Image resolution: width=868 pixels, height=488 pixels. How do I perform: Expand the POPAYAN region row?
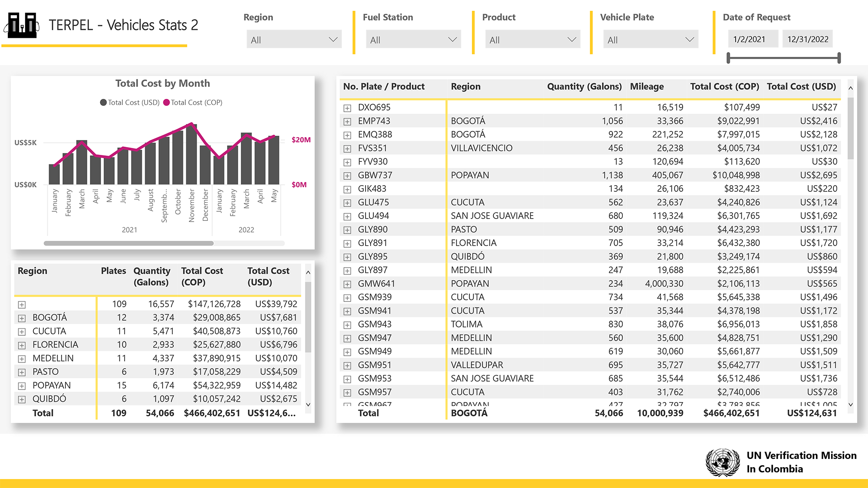pyautogui.click(x=22, y=386)
